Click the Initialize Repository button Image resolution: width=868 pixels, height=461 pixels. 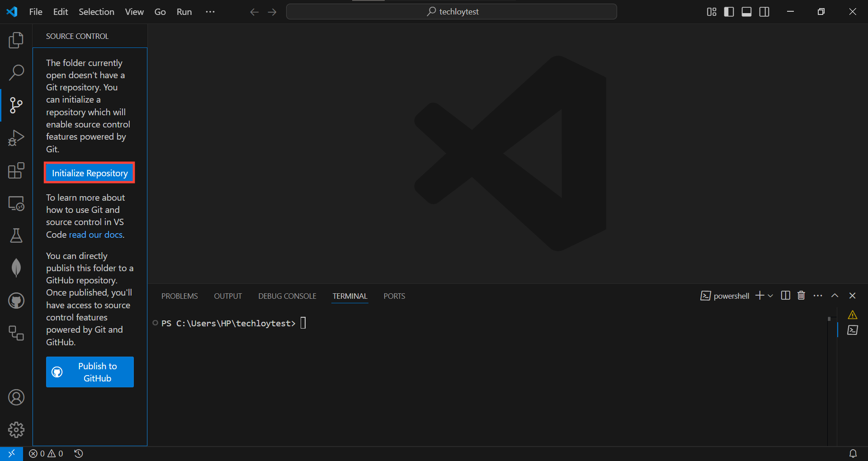pos(89,173)
